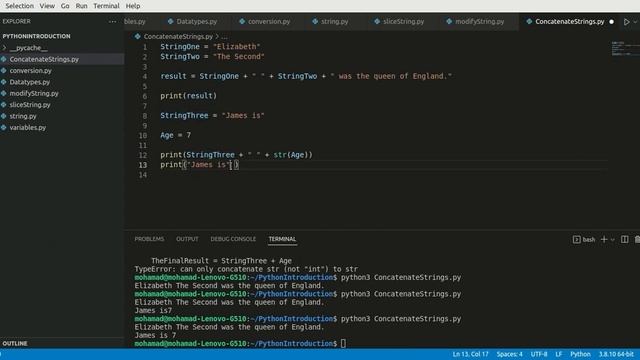Open the Selection menu
Viewport: 640px width, 360px height.
[19, 6]
